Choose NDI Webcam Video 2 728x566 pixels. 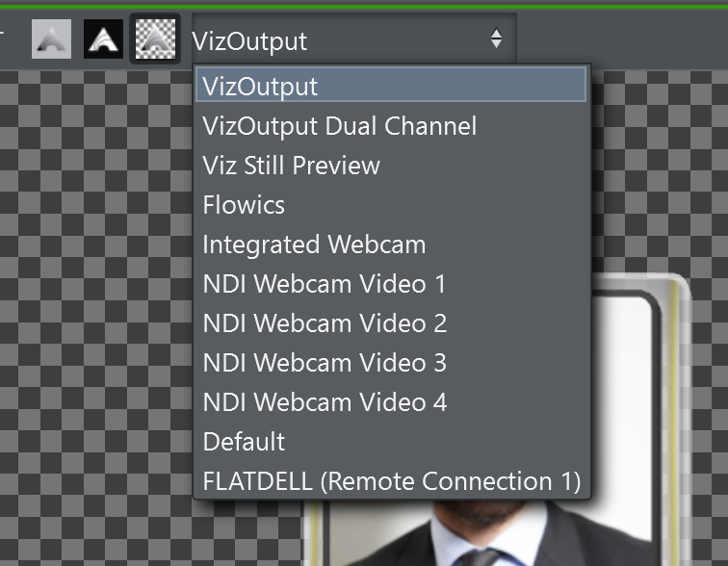click(325, 323)
